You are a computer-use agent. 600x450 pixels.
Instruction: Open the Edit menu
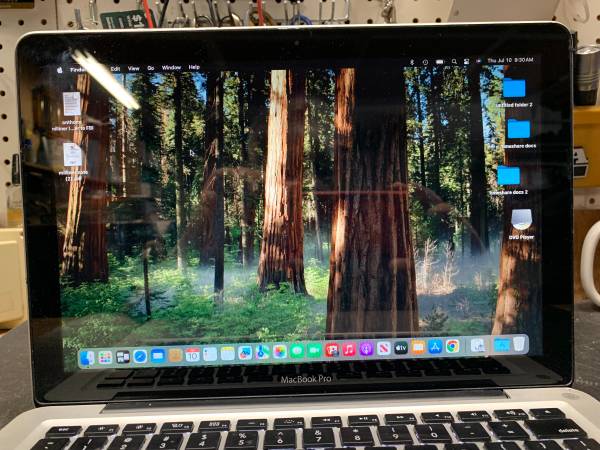tap(115, 69)
